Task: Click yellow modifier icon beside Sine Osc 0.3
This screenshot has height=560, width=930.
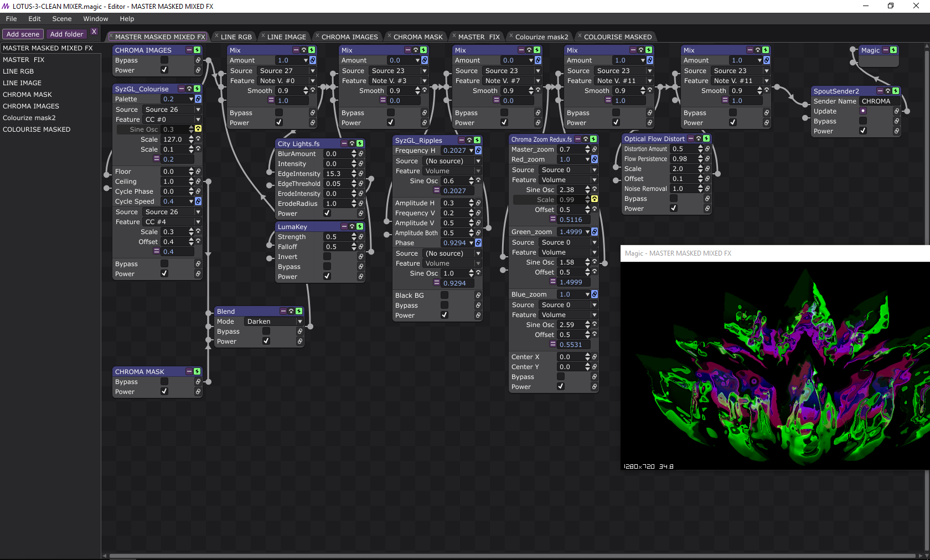Action: click(198, 129)
